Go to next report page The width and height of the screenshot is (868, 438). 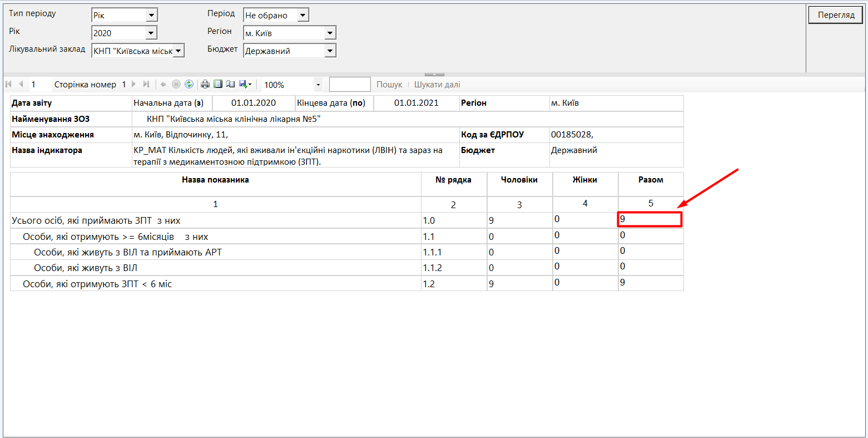133,84
